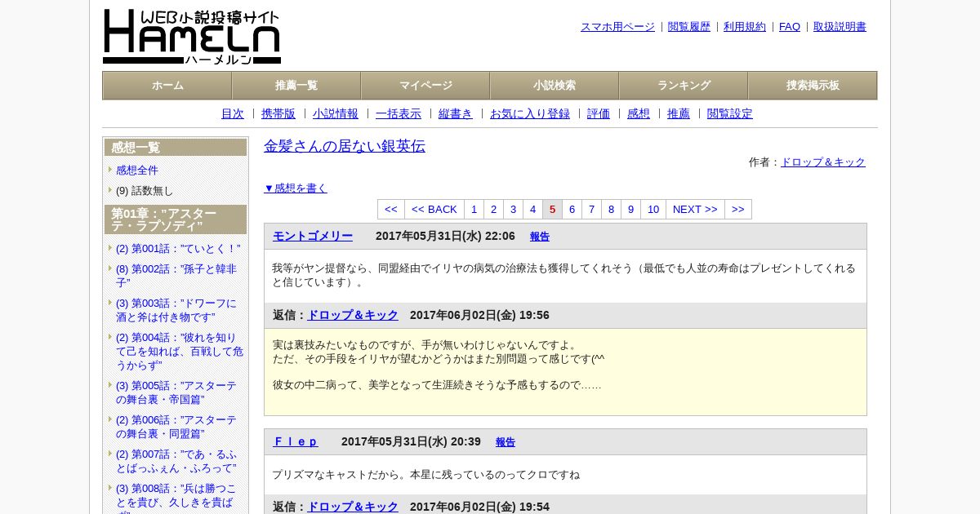
Task: Open 小説情報
Action: pyautogui.click(x=336, y=113)
